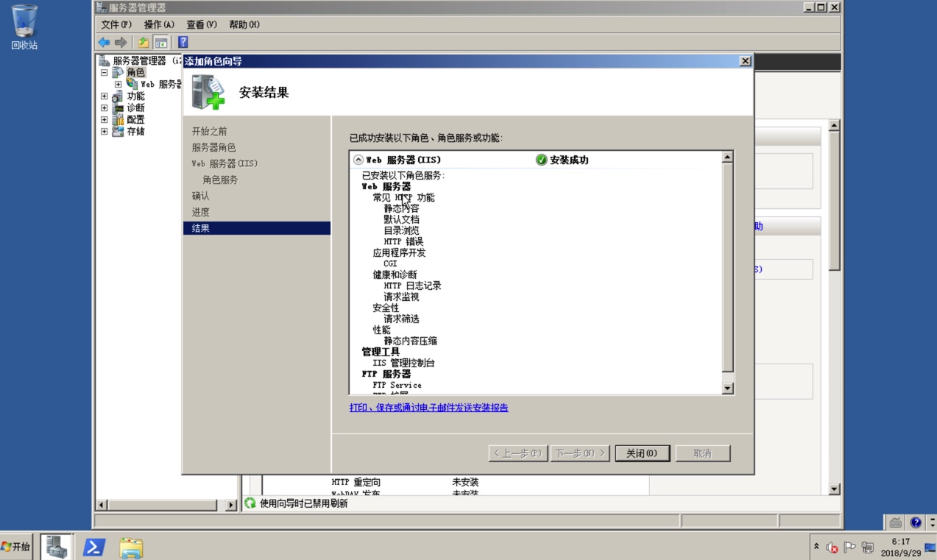Click the Windows 开始 Start button
The image size is (937, 560).
(16, 547)
